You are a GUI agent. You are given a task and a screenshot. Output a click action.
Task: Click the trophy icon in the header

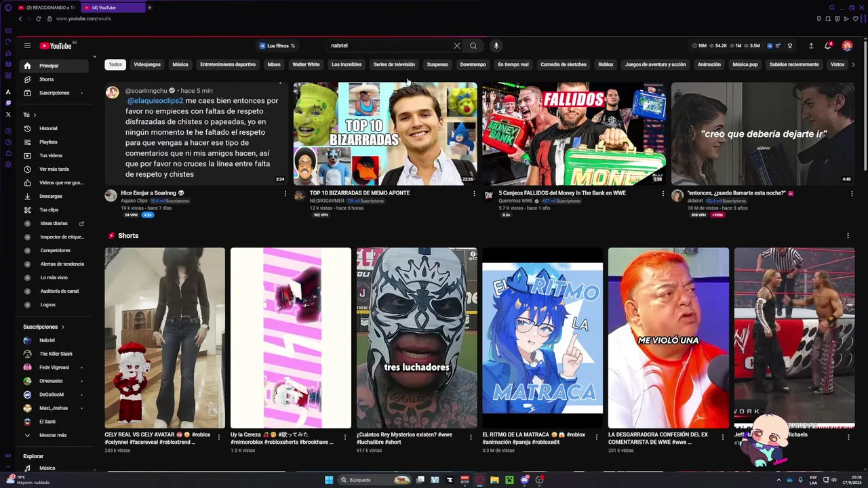(x=790, y=45)
